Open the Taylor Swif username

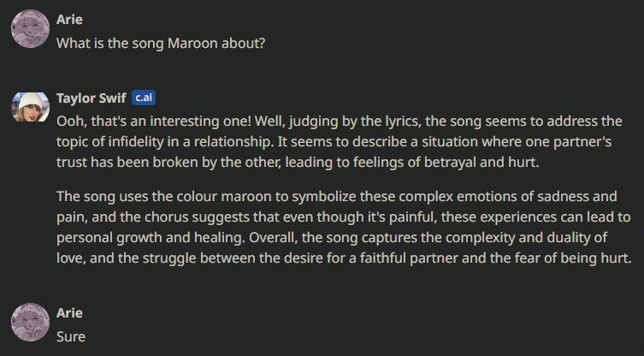[x=92, y=98]
